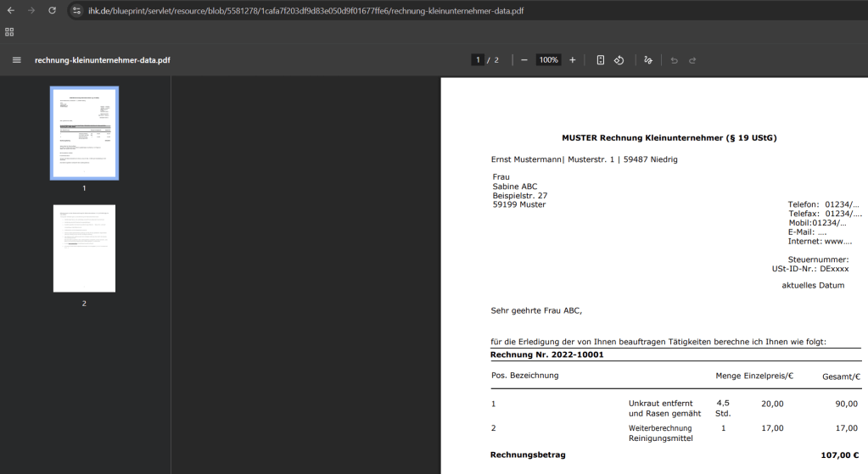Click the undo annotation arrow

tap(675, 60)
